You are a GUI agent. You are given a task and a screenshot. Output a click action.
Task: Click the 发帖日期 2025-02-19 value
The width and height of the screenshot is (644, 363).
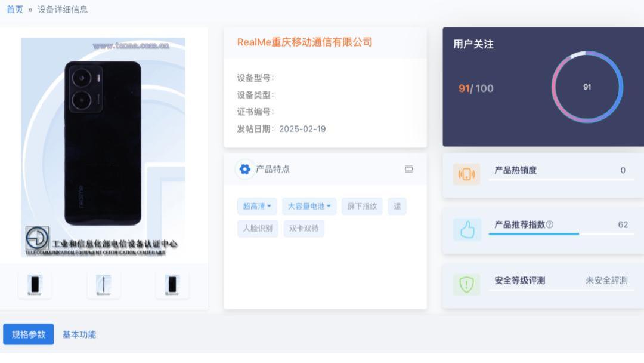(302, 129)
